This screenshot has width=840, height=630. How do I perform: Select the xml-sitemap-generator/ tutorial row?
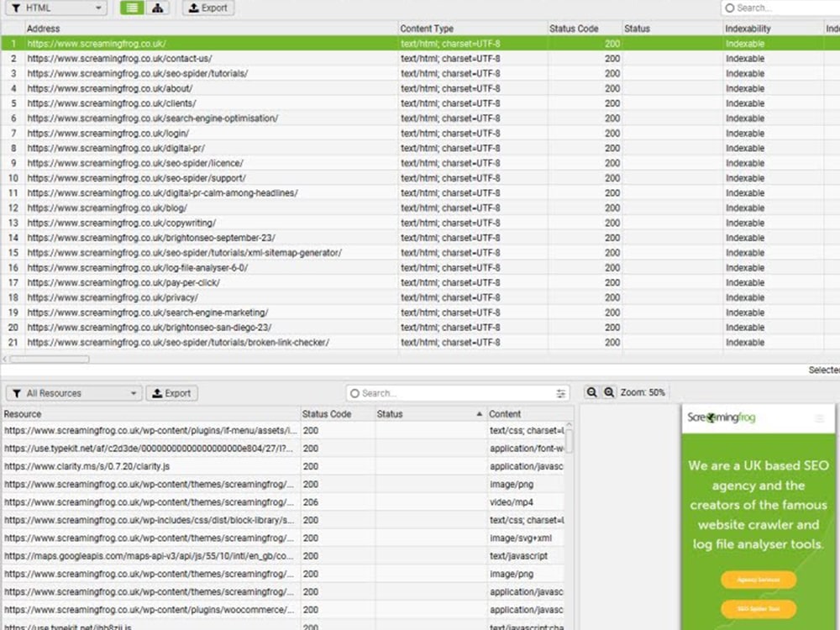420,253
